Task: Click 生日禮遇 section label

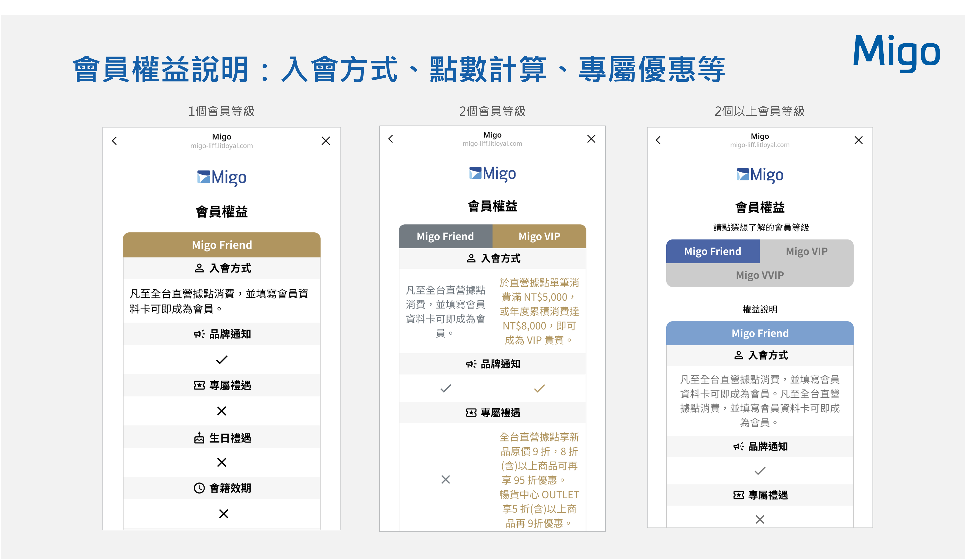Action: pyautogui.click(x=230, y=438)
